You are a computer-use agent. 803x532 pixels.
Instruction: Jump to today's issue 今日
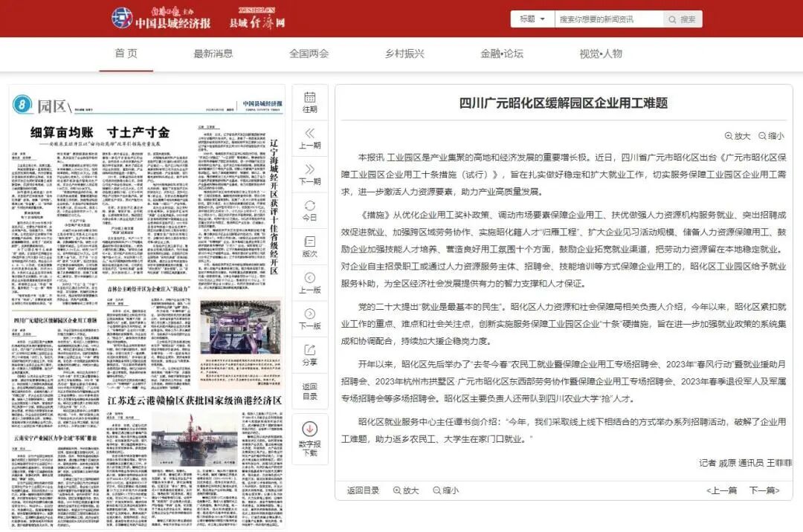point(310,211)
